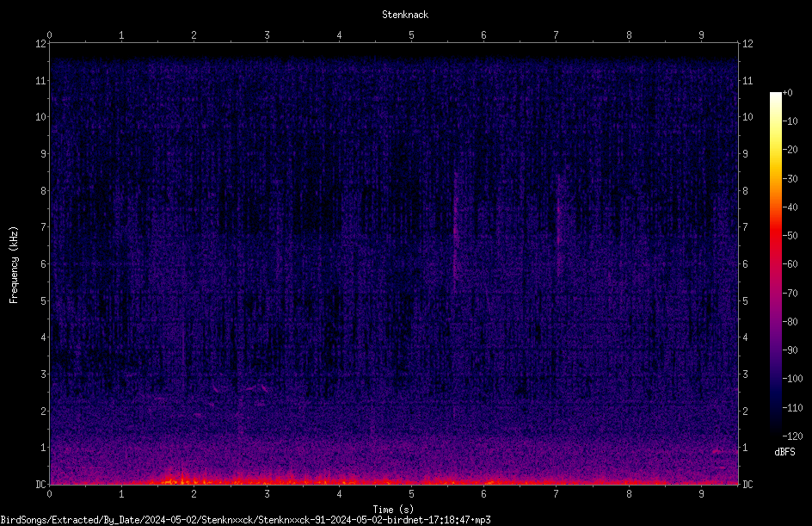Click the -50 red level on color bar
Image resolution: width=812 pixels, height=526 pixels.
coord(790,235)
